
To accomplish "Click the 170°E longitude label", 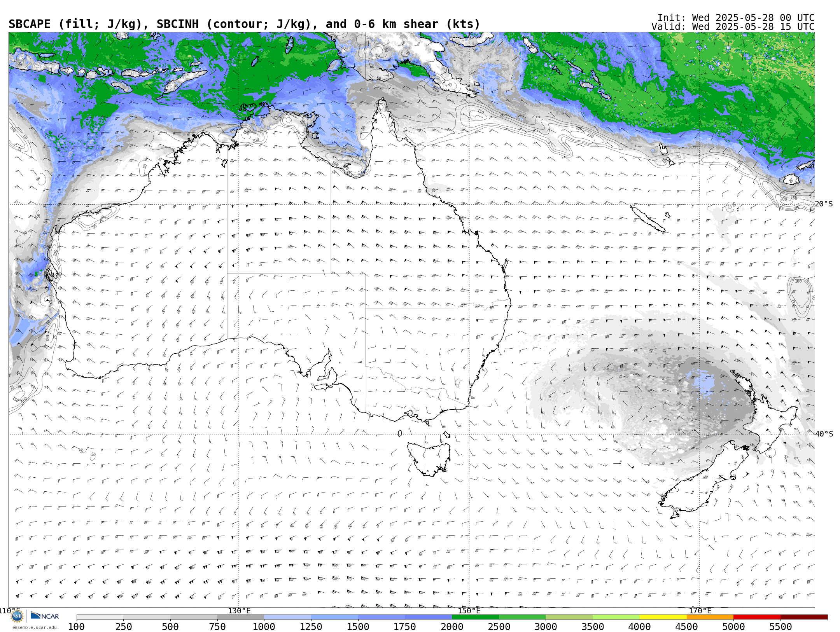I will point(700,611).
